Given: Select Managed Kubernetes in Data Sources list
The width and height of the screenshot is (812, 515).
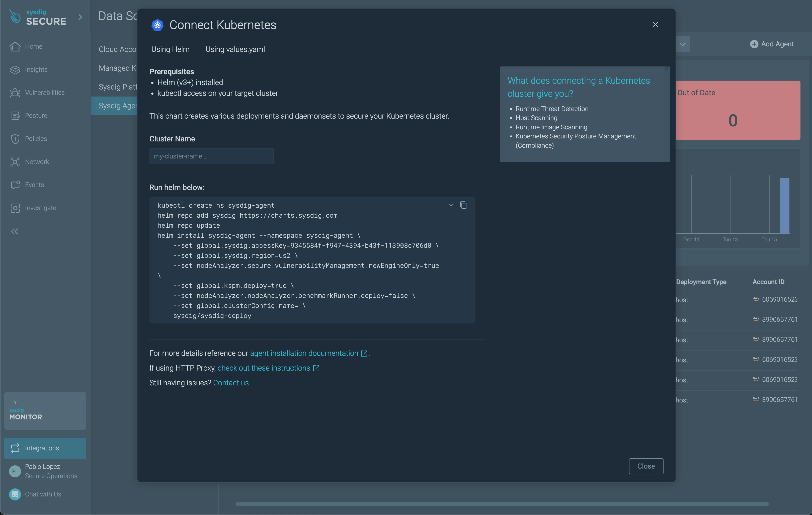Looking at the screenshot, I should 117,68.
